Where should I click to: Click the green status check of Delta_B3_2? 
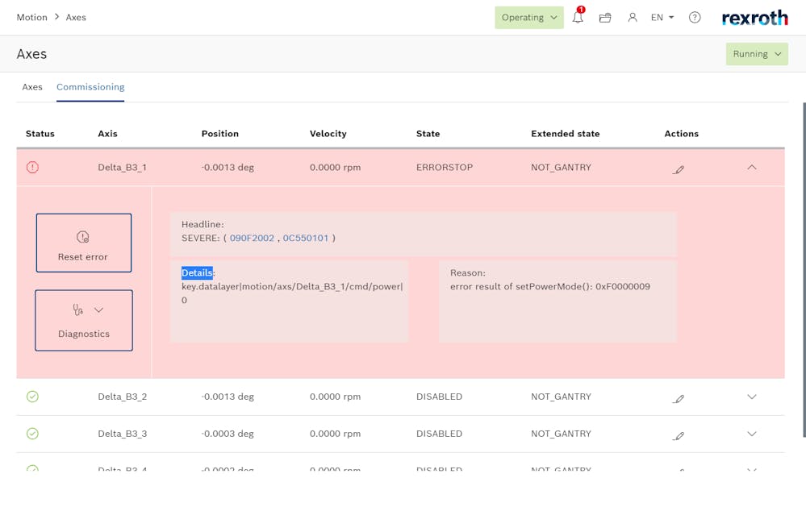point(32,397)
